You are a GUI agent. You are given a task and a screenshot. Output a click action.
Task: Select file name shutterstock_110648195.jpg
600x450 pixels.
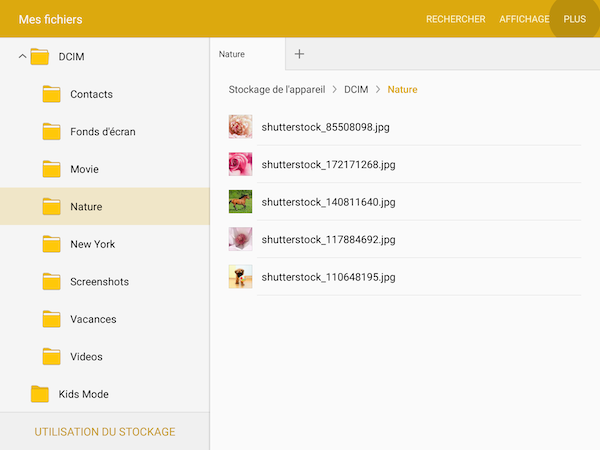(328, 277)
